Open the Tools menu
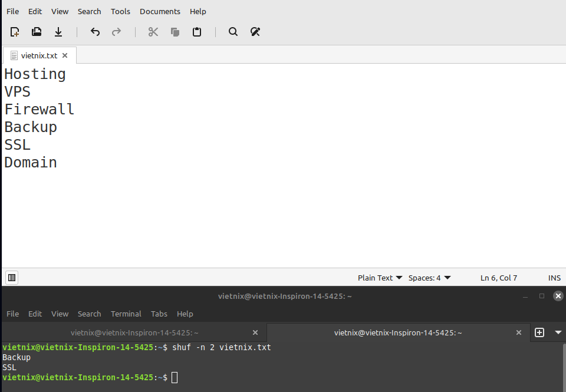The image size is (566, 392). pos(120,12)
